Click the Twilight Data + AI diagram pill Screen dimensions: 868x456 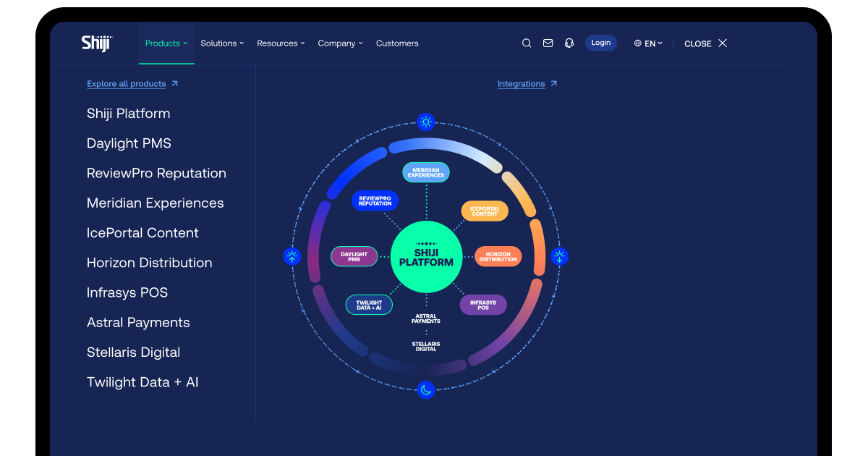(x=369, y=305)
